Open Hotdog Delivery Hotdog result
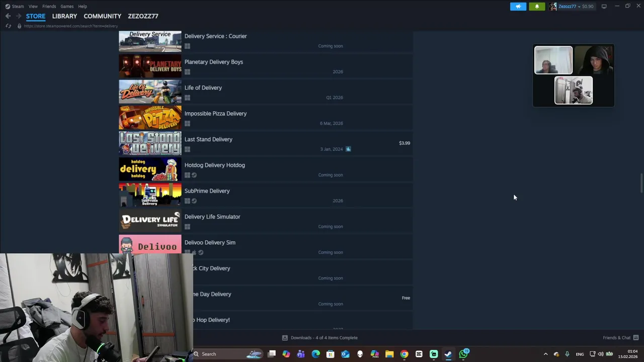 [266, 169]
